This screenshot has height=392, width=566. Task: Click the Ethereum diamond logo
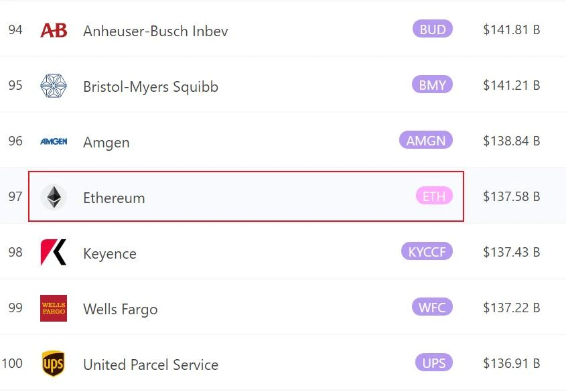pyautogui.click(x=54, y=197)
